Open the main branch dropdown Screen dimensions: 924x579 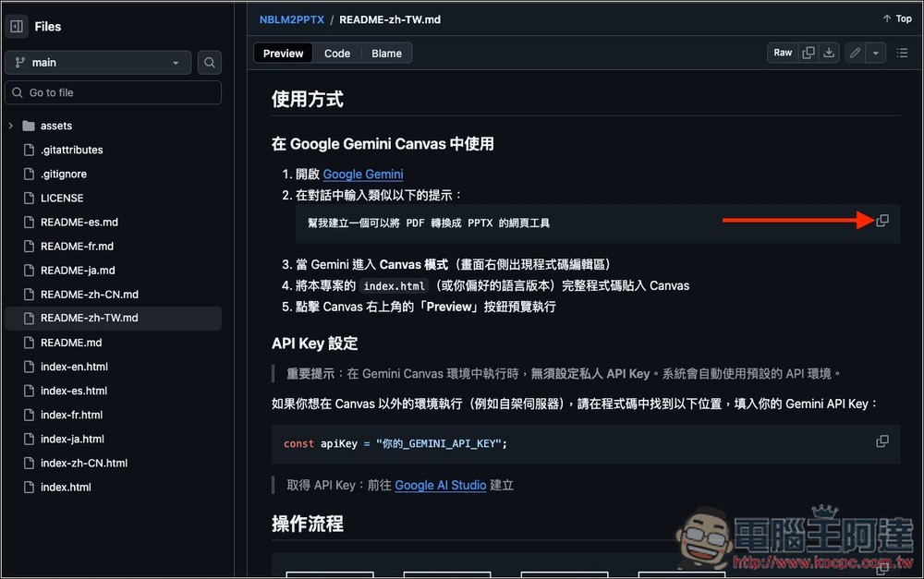[98, 63]
